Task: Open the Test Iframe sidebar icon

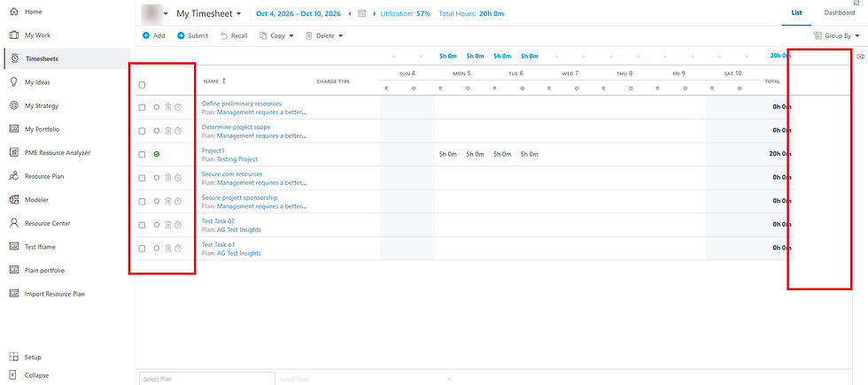Action: pos(14,247)
